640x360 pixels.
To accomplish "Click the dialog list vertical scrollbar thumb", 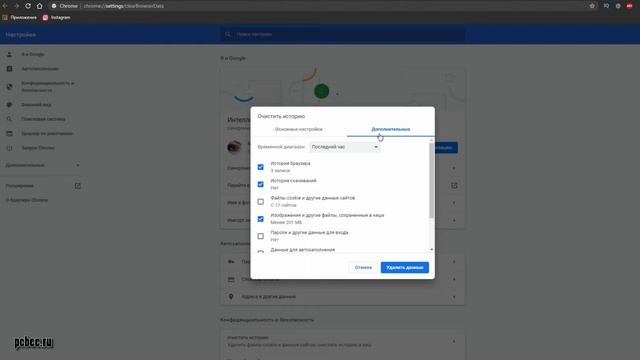I will pyautogui.click(x=431, y=180).
